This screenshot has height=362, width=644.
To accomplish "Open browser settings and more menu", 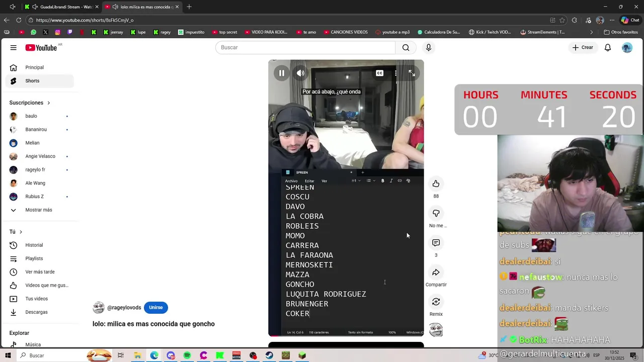I will coord(612,20).
